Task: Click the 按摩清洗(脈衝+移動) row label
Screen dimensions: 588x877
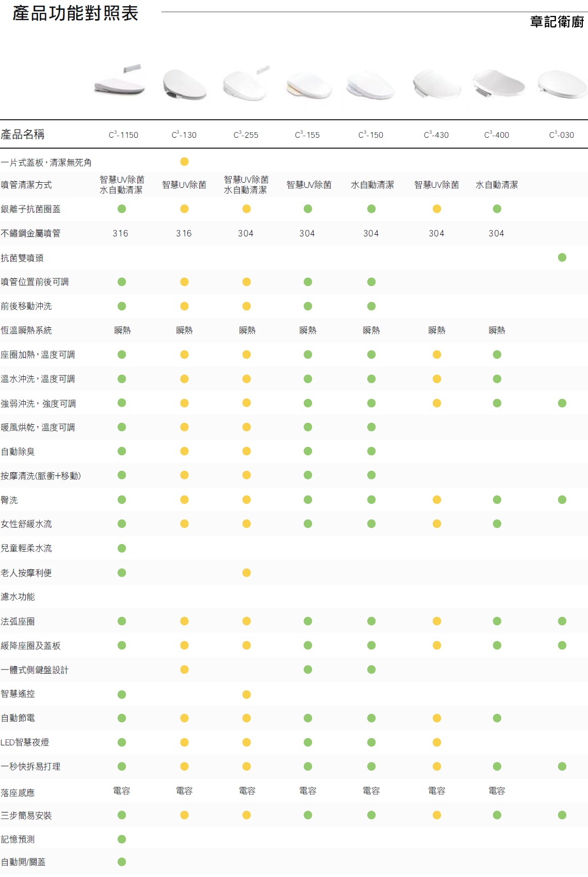Action: (x=41, y=475)
